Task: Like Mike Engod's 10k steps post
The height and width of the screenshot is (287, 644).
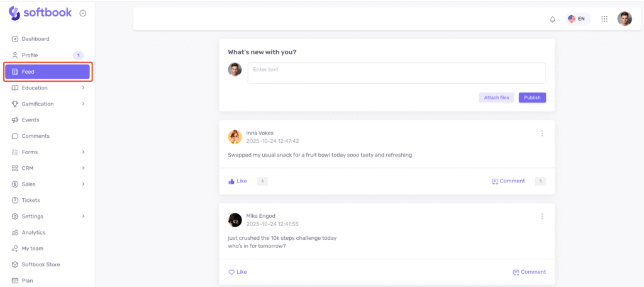Action: pyautogui.click(x=238, y=272)
